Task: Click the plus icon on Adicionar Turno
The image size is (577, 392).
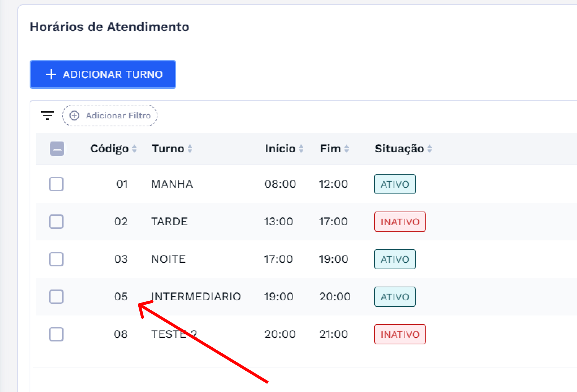Action: [51, 74]
